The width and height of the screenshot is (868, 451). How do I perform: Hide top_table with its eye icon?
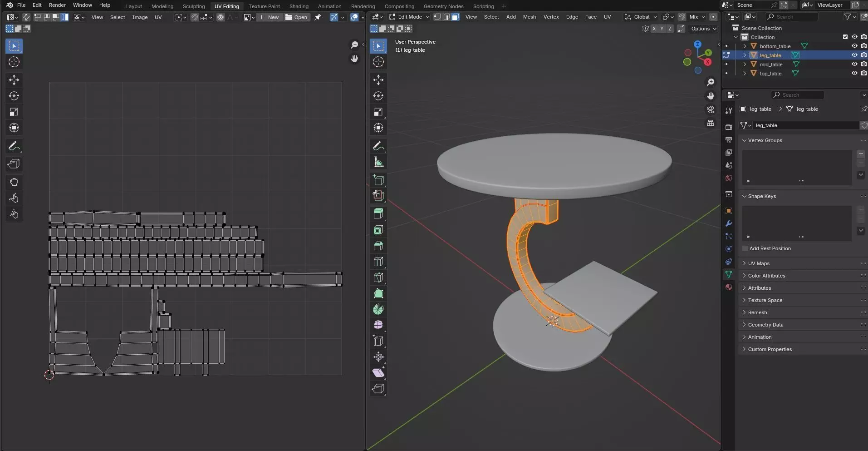pyautogui.click(x=854, y=73)
